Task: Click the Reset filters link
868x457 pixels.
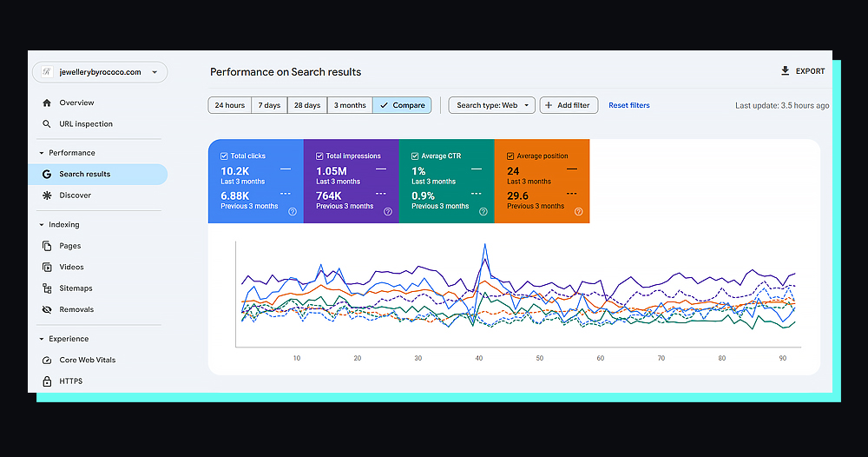Action: pyautogui.click(x=628, y=105)
